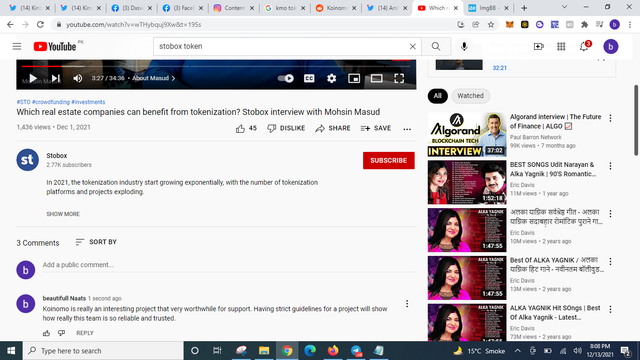
Task: Search with your voice microphone
Action: point(464,47)
